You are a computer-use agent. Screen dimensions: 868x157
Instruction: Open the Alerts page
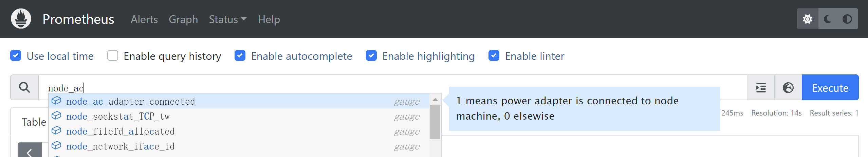coord(144,19)
